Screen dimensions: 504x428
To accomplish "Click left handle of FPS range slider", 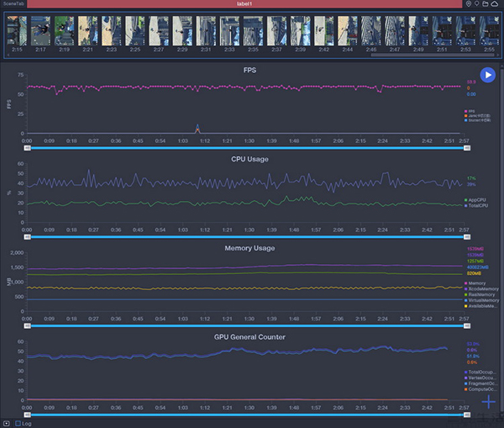I will coord(27,147).
